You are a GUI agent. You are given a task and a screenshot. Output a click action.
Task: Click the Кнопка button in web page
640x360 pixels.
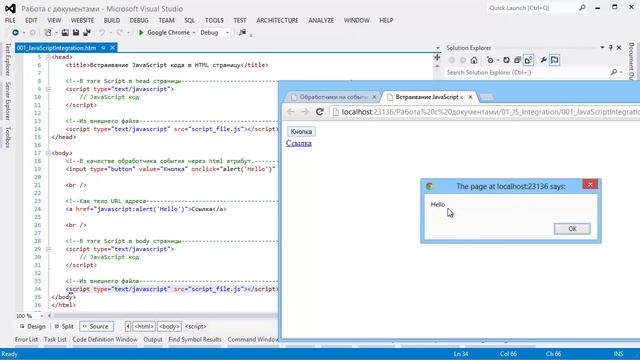click(x=301, y=131)
